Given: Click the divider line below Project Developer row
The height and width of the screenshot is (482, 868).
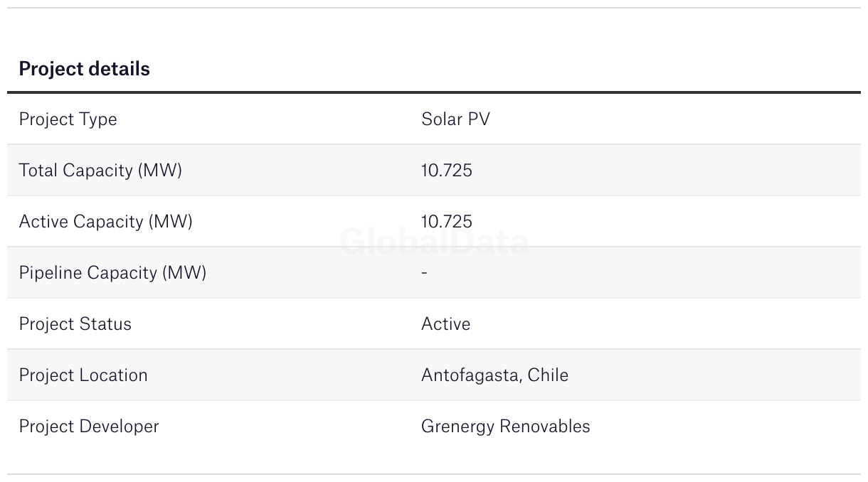Looking at the screenshot, I should coord(434,474).
